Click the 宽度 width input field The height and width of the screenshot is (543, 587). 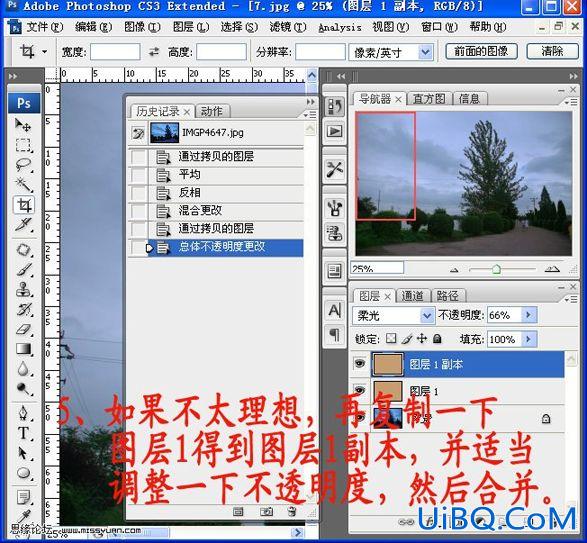pos(115,52)
